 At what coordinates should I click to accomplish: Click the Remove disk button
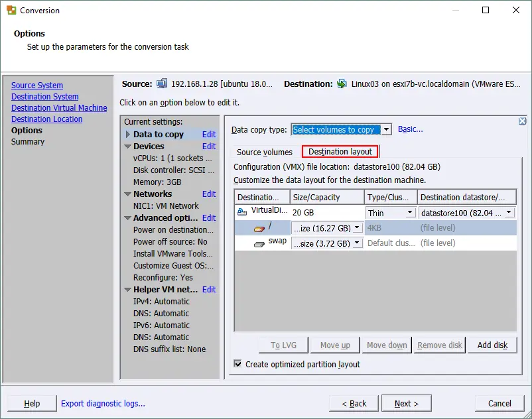(440, 345)
